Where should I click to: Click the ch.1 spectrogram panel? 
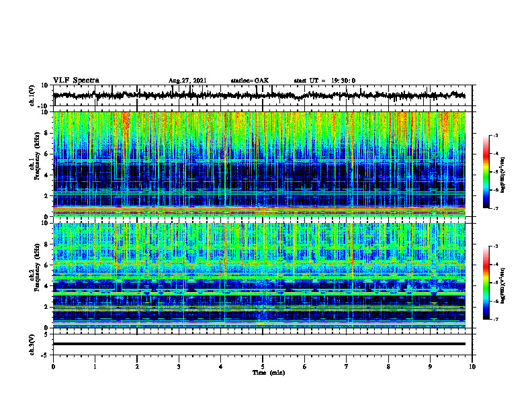[259, 164]
